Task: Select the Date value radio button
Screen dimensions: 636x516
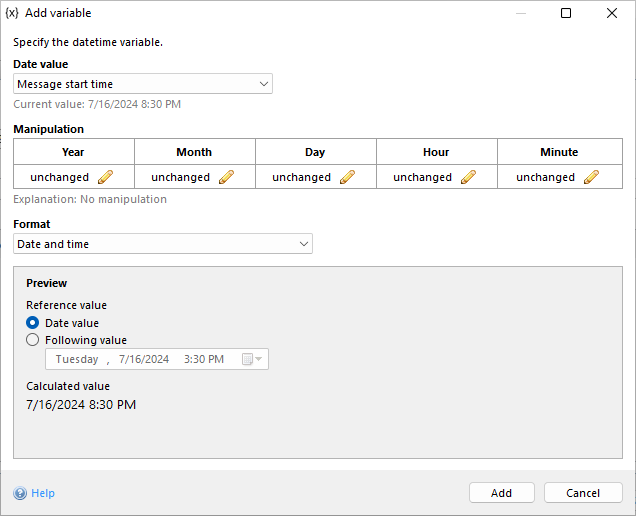Action: [33, 323]
